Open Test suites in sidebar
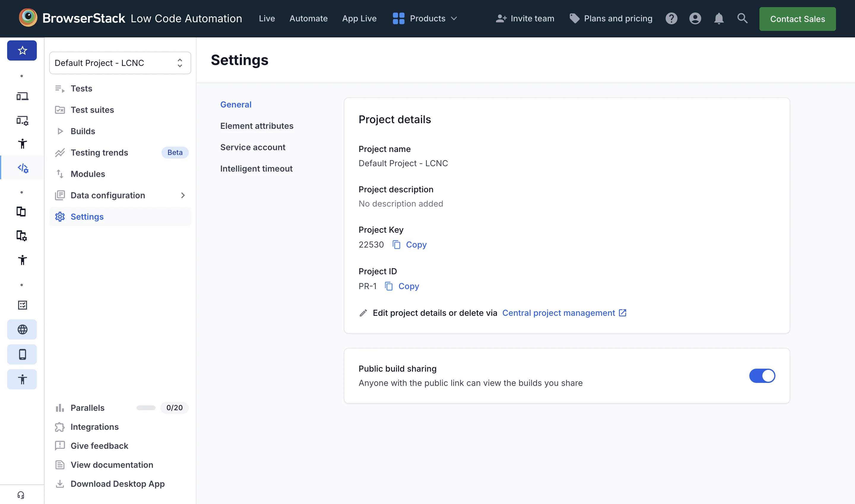The image size is (855, 504). point(120,110)
